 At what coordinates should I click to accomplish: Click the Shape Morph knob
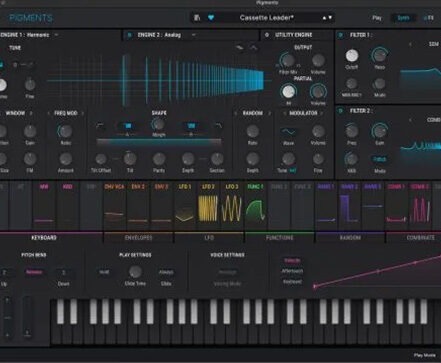(x=158, y=124)
